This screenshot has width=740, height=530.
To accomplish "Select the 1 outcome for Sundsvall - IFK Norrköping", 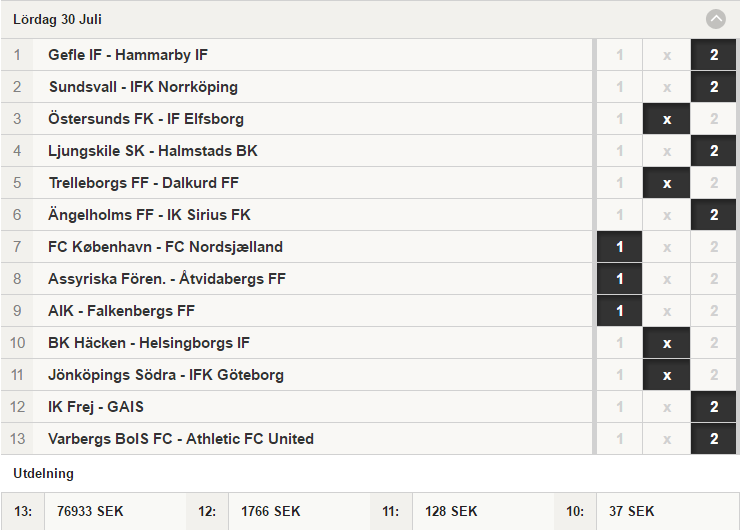I will (619, 87).
